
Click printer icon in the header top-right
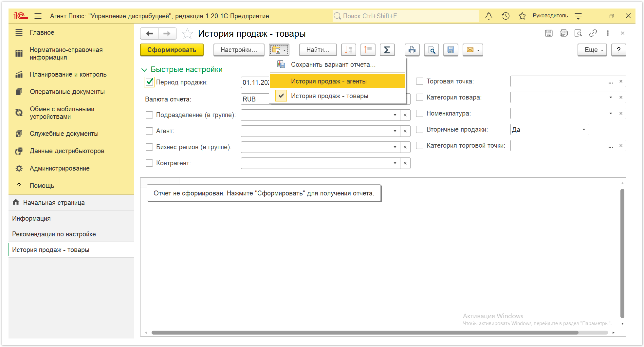[563, 33]
